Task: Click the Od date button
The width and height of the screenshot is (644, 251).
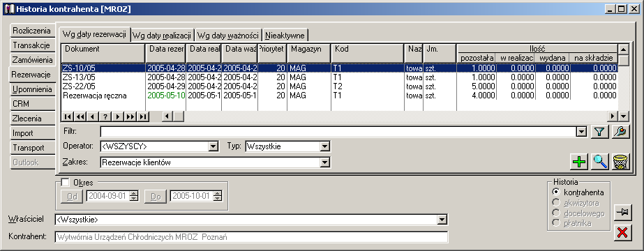Action: click(x=73, y=197)
